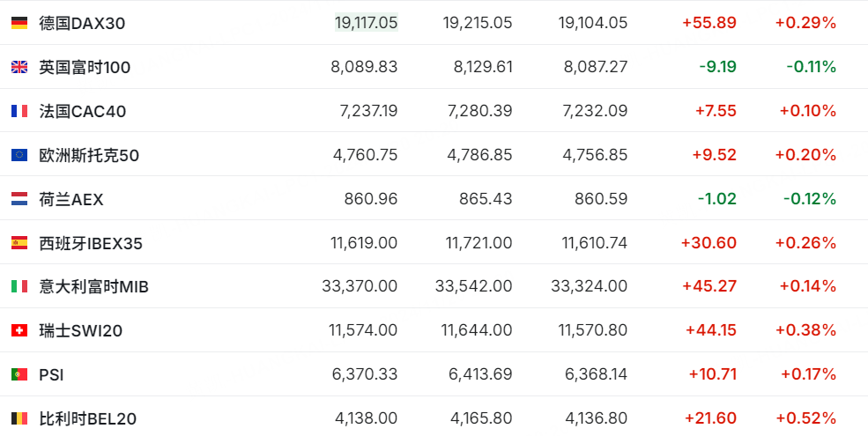Click the Switzerland flag icon

[19, 330]
